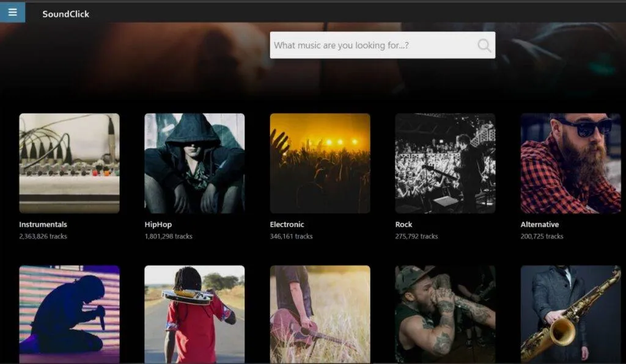Open the HipHop genre page
The width and height of the screenshot is (626, 364).
click(x=194, y=163)
